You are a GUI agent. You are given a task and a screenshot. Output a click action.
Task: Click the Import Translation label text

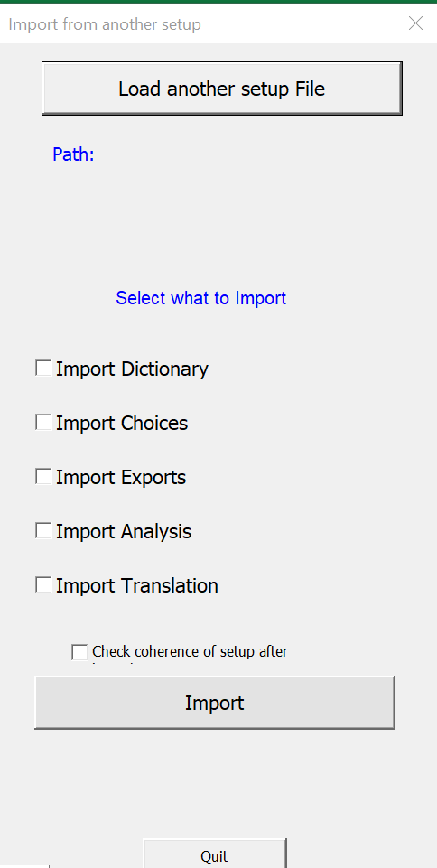tap(137, 585)
